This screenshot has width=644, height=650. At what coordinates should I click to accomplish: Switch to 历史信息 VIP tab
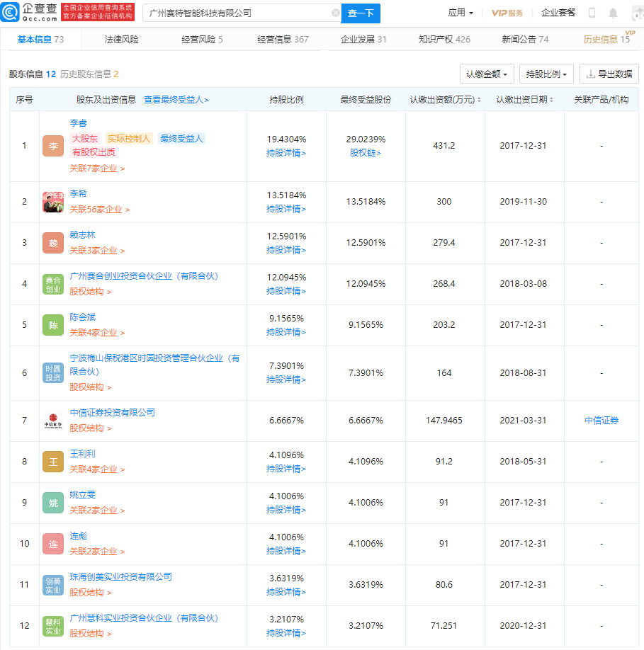(x=606, y=40)
